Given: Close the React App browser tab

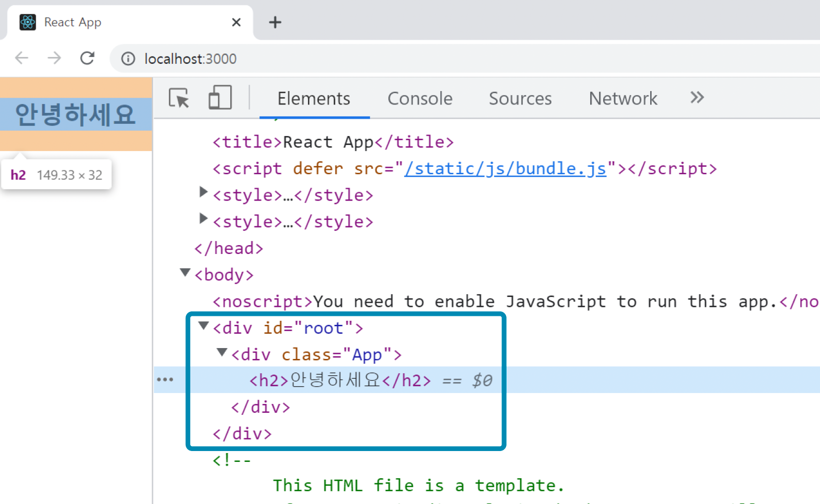Looking at the screenshot, I should 236,22.
